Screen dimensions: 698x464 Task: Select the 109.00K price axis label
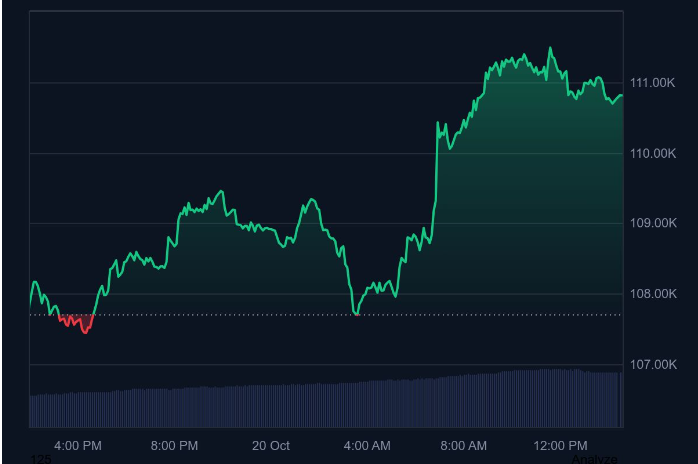pos(652,223)
